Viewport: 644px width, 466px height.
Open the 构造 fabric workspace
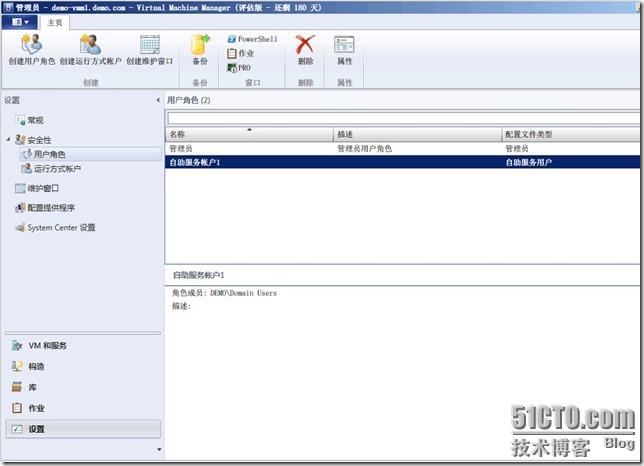point(83,366)
